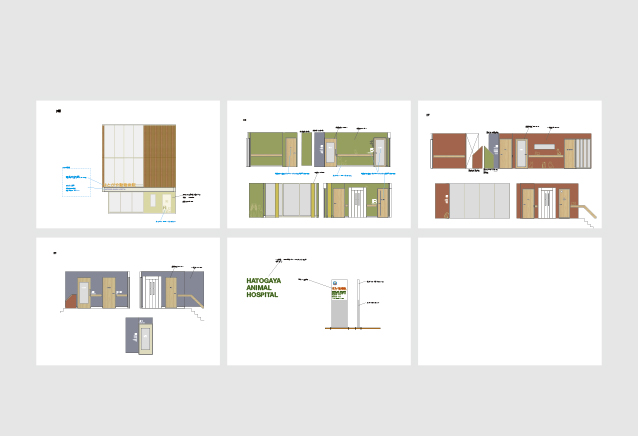This screenshot has height=436, width=638.
Task: Select the white barred gate on grey wall
Action: [151, 291]
